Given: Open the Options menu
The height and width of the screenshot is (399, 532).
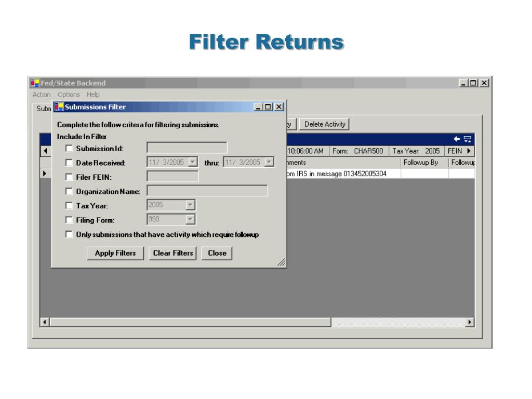Looking at the screenshot, I should coord(69,95).
